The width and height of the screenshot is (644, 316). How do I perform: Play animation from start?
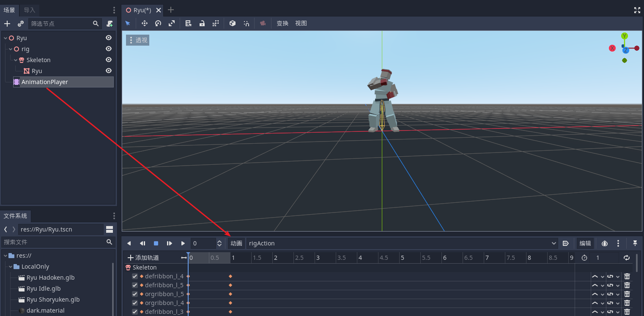coord(170,243)
